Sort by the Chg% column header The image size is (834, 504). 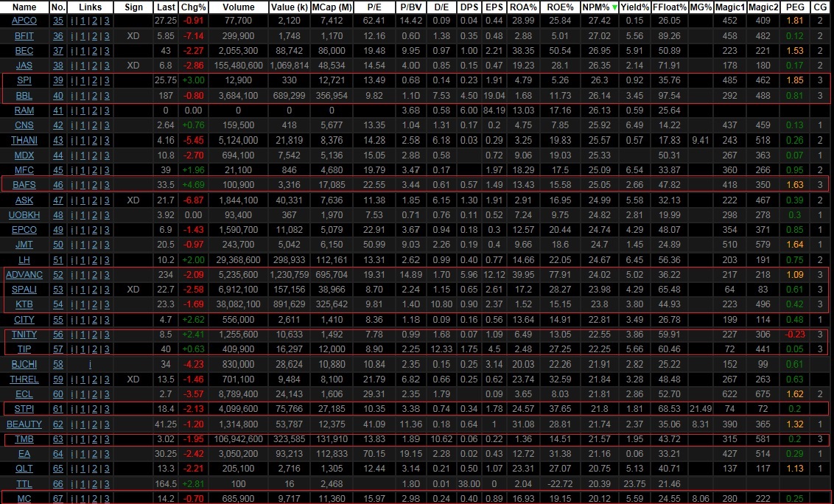(193, 7)
